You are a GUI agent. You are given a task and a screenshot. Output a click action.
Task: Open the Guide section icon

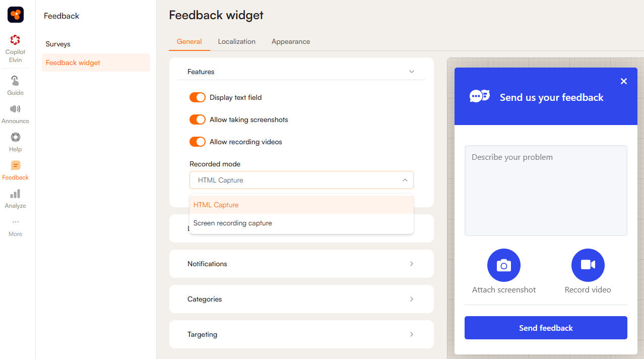coord(15,81)
